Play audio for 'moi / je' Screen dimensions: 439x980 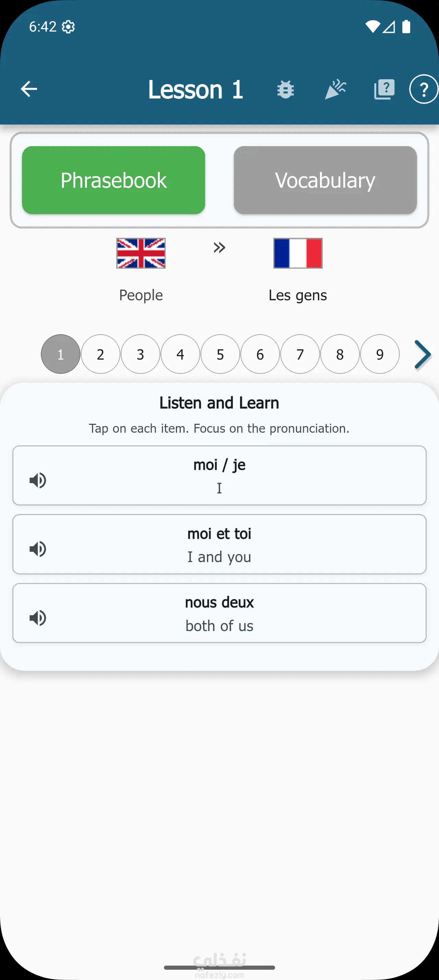coord(38,480)
